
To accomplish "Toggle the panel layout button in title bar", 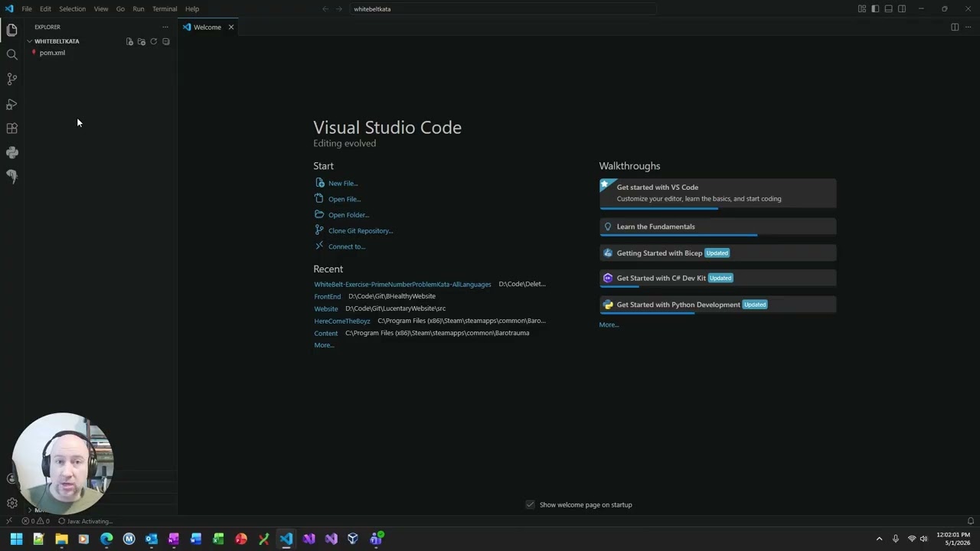I will point(888,9).
